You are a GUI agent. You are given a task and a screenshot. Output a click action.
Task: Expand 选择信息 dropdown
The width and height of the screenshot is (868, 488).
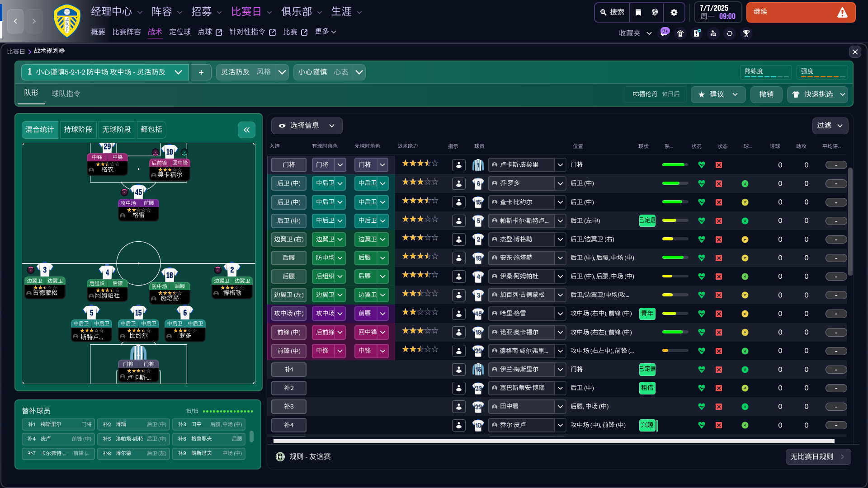pyautogui.click(x=307, y=126)
